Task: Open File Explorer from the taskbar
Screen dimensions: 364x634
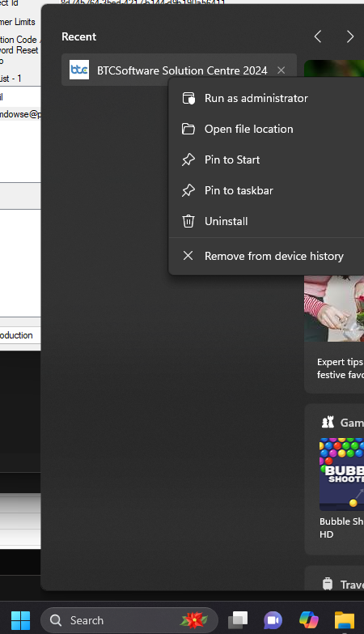Action: (x=345, y=620)
